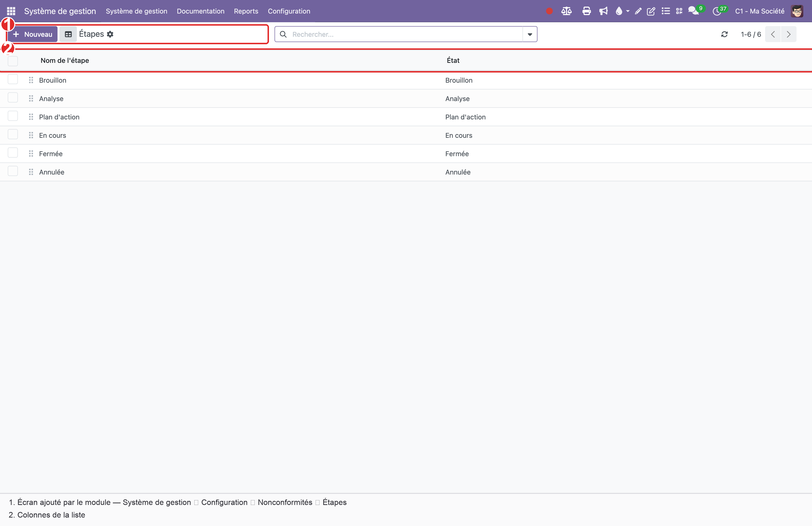The height and width of the screenshot is (526, 812).
Task: Click the balance scales icon
Action: (x=566, y=11)
